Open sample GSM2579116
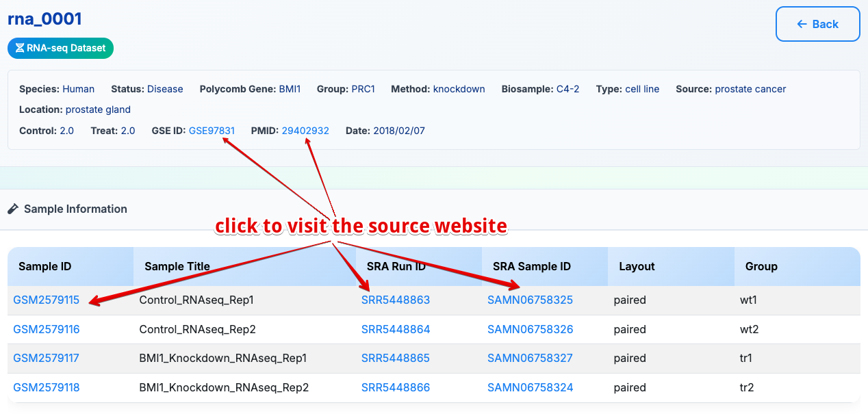 click(x=46, y=329)
